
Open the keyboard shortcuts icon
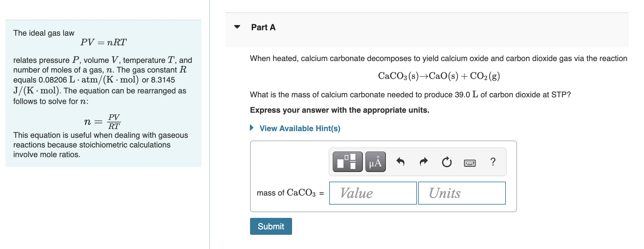coord(470,163)
